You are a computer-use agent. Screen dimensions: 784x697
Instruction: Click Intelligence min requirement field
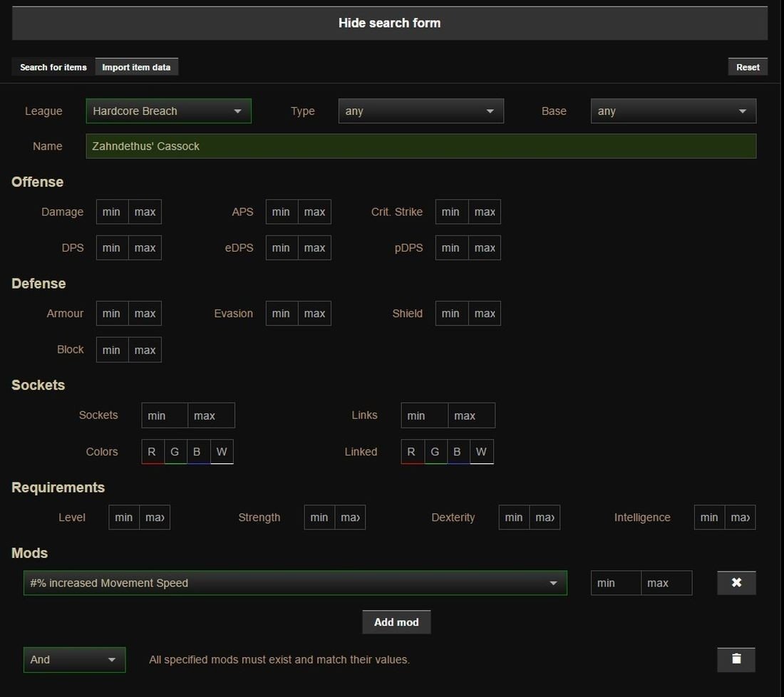(709, 517)
